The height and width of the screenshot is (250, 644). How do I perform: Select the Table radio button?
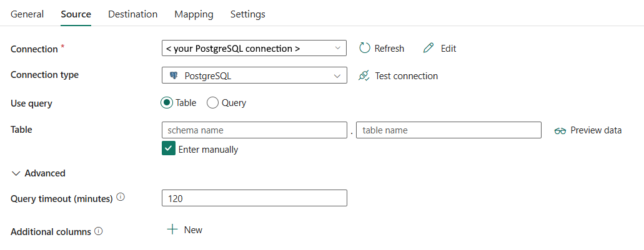[167, 103]
